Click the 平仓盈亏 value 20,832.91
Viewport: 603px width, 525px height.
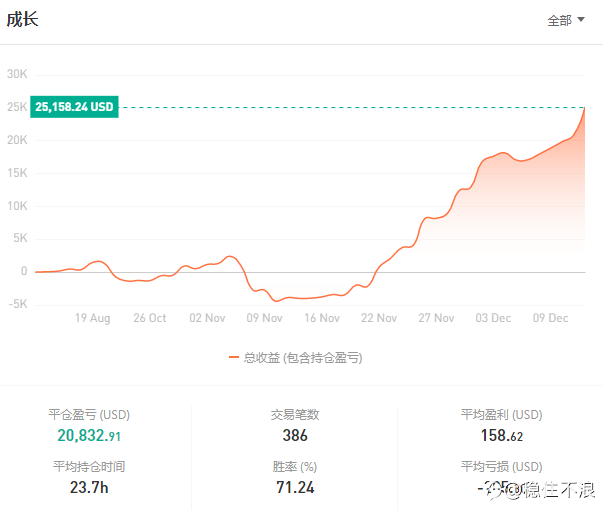pyautogui.click(x=89, y=436)
